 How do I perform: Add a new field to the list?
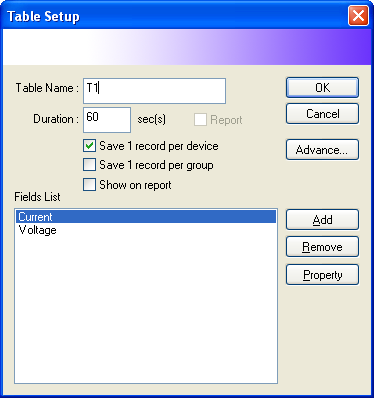(x=322, y=220)
